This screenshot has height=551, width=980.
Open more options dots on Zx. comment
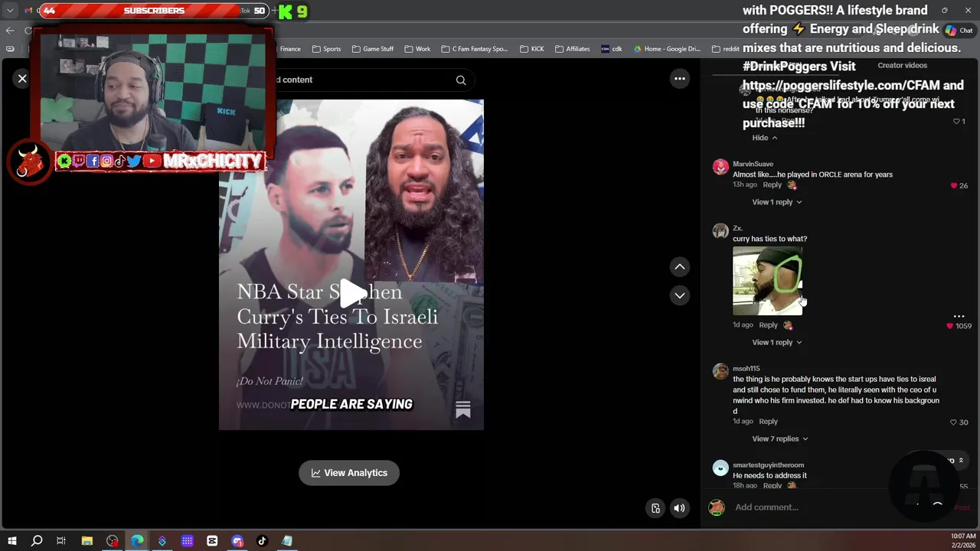959,316
